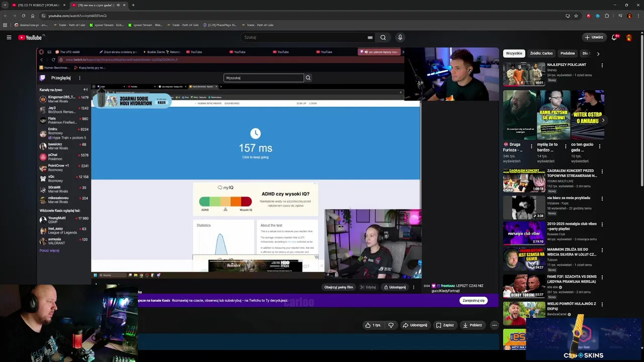Bookmark this page with the star

576,16
